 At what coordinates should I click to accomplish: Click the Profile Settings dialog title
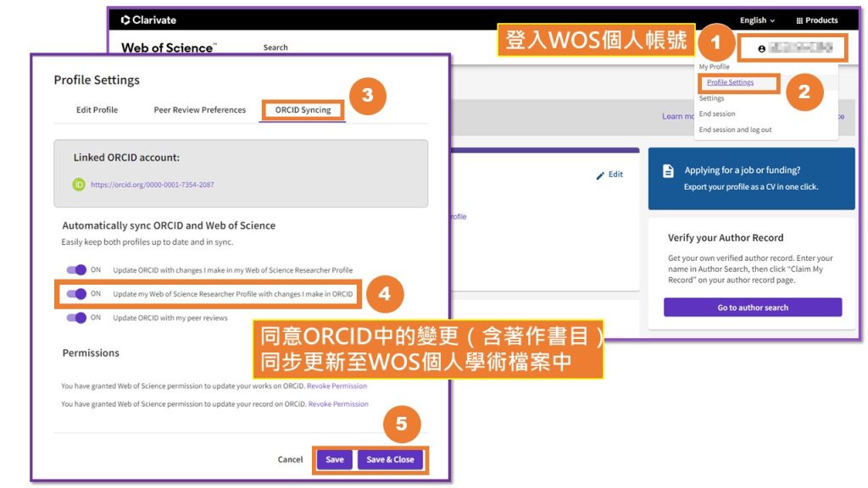pyautogui.click(x=97, y=80)
